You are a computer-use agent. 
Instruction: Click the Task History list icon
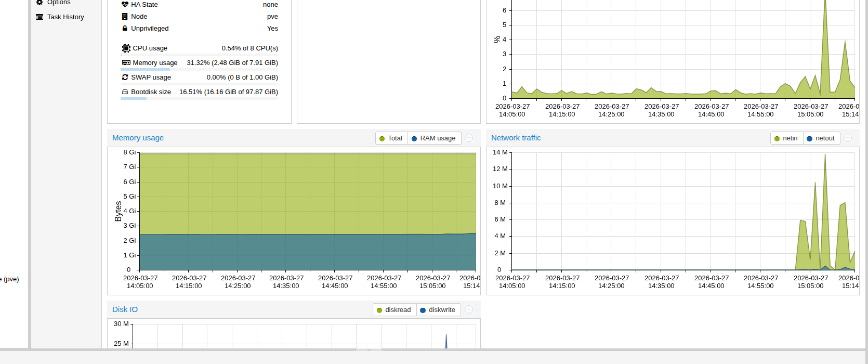[x=40, y=17]
